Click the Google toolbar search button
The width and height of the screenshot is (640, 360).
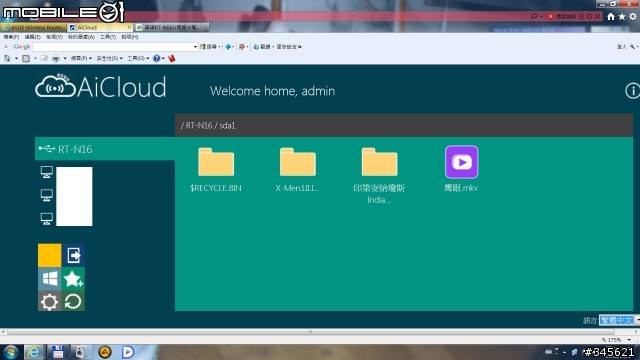pos(209,47)
